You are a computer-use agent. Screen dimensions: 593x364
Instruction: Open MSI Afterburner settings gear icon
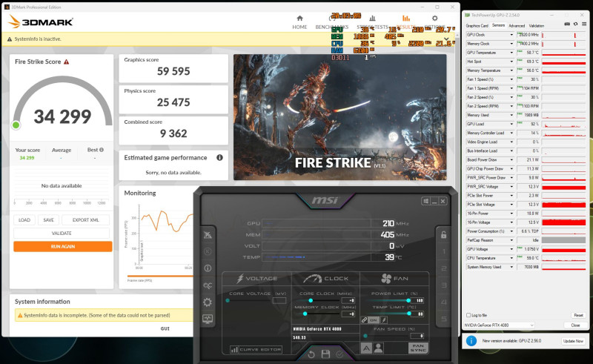pyautogui.click(x=208, y=302)
